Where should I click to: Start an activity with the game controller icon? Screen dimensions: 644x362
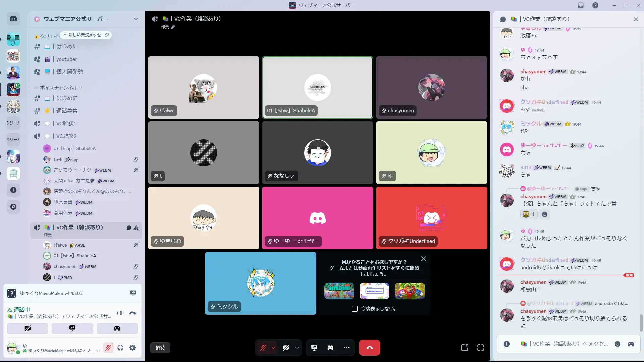tap(330, 348)
